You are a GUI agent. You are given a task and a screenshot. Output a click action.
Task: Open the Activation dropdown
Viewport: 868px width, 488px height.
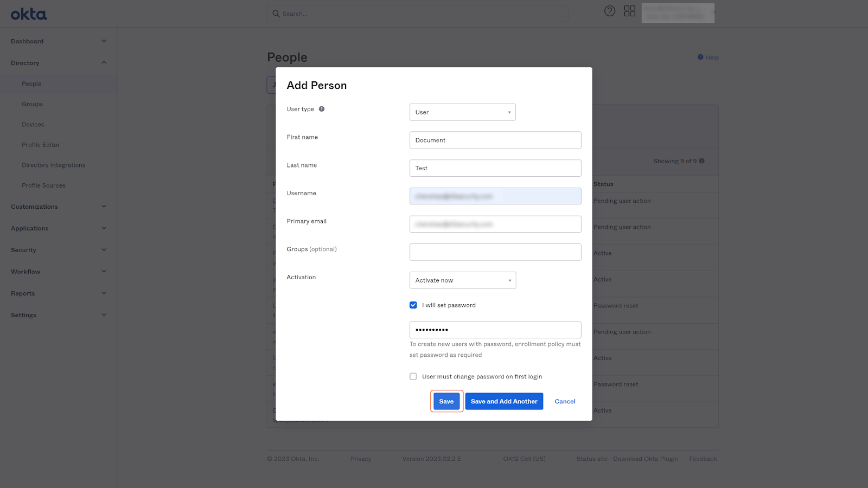tap(462, 280)
